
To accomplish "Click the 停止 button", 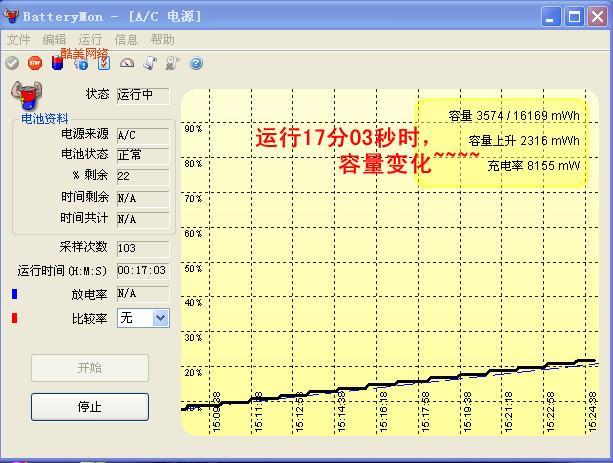I will [x=90, y=407].
